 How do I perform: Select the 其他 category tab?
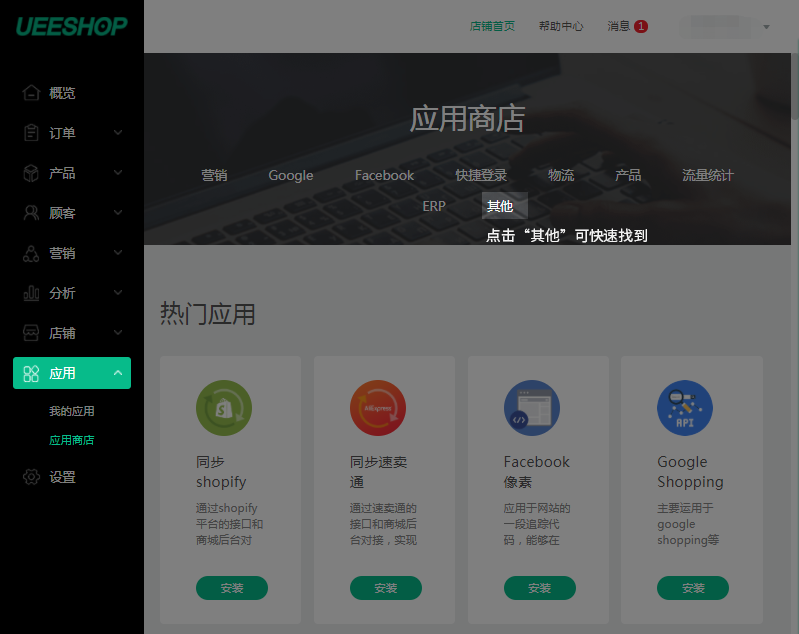[504, 206]
